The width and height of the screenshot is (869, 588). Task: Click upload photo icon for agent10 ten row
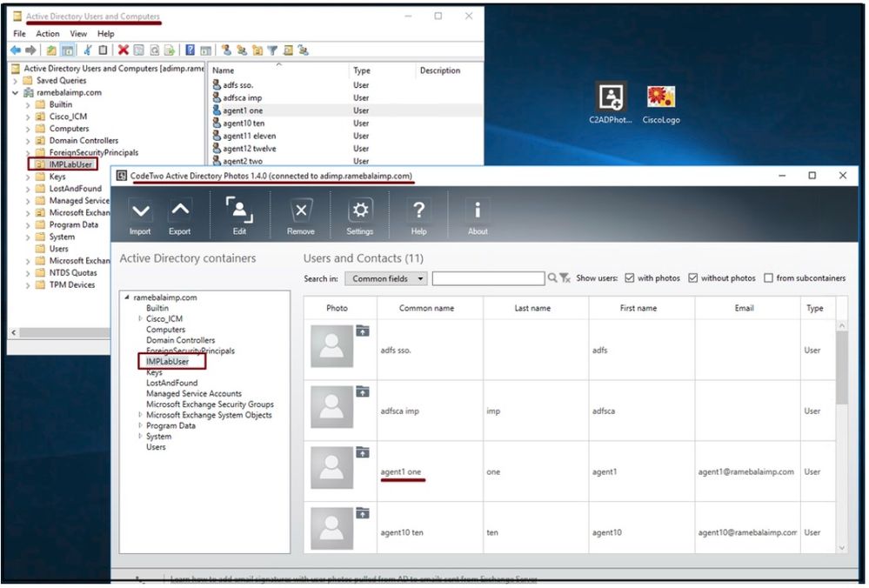coord(363,513)
